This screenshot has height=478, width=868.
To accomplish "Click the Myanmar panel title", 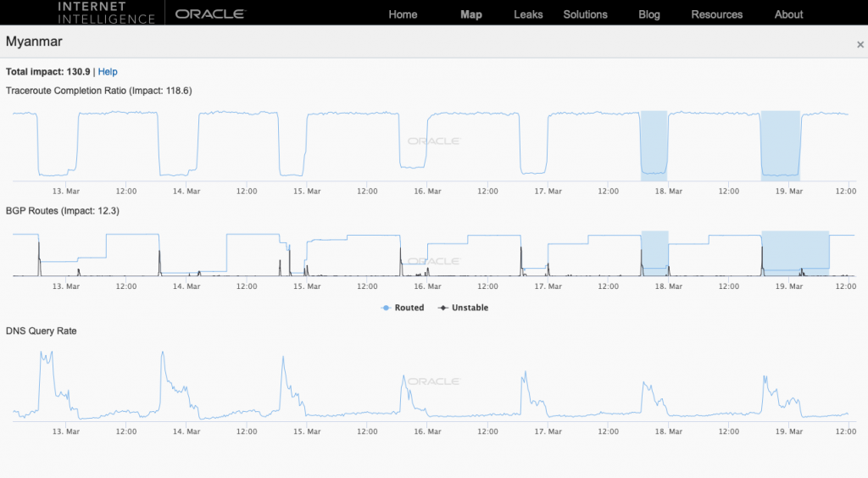I will tap(34, 42).
